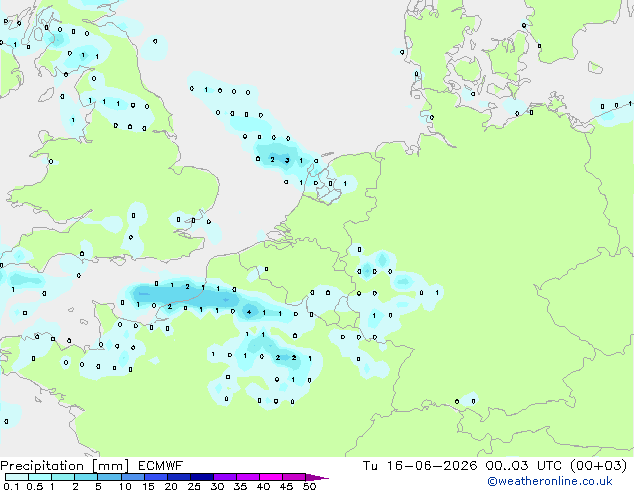This screenshot has height=490, width=634.
Task: Click the '15' legend scale label
Action: pos(148,486)
